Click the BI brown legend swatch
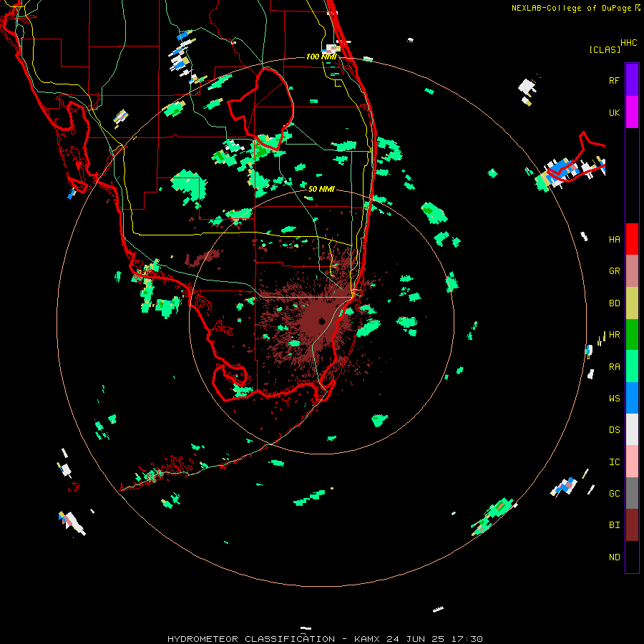Image resolution: width=644 pixels, height=644 pixels. tap(632, 525)
